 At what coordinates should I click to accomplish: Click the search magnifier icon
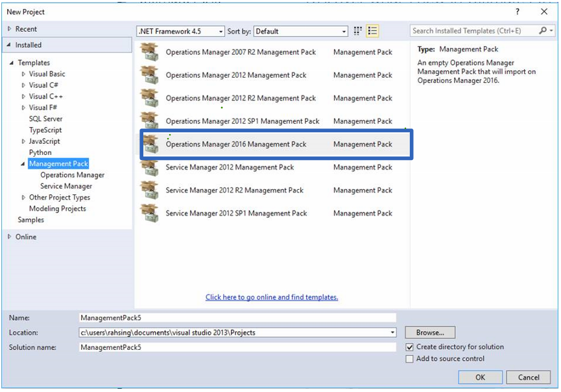[x=543, y=30]
